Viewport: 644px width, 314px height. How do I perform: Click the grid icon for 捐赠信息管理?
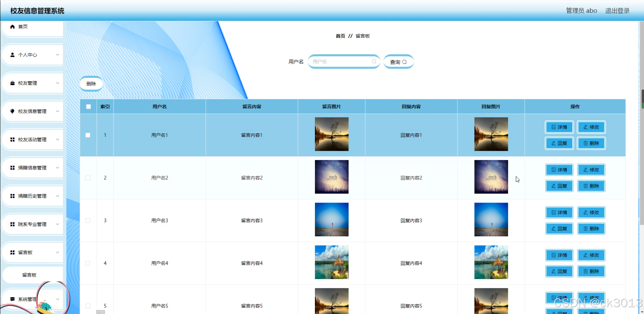[12, 168]
